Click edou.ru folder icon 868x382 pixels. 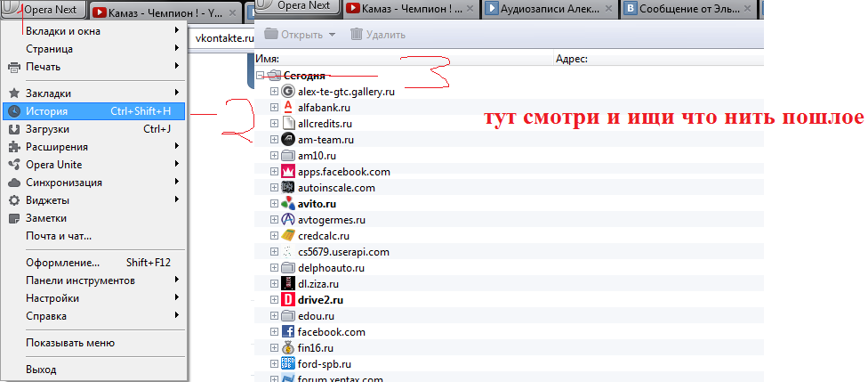288,316
